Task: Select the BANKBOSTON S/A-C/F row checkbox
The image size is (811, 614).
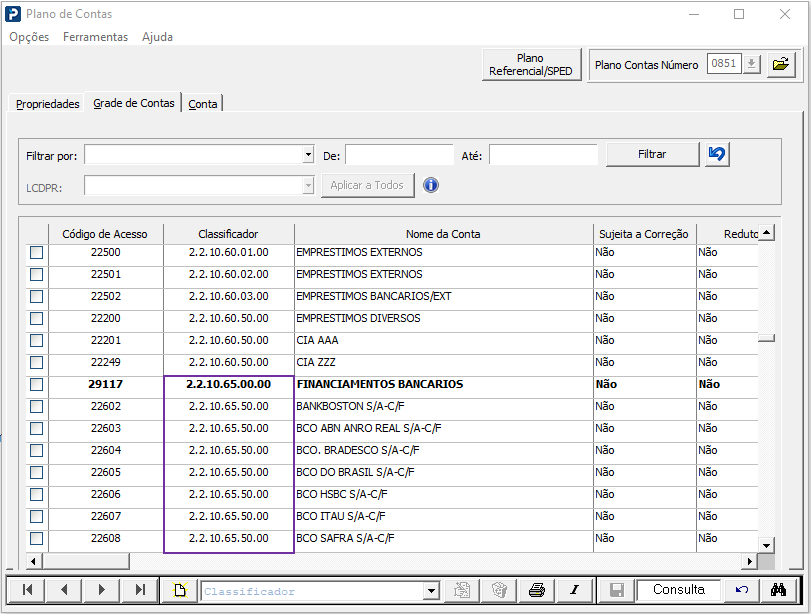Action: (x=36, y=407)
